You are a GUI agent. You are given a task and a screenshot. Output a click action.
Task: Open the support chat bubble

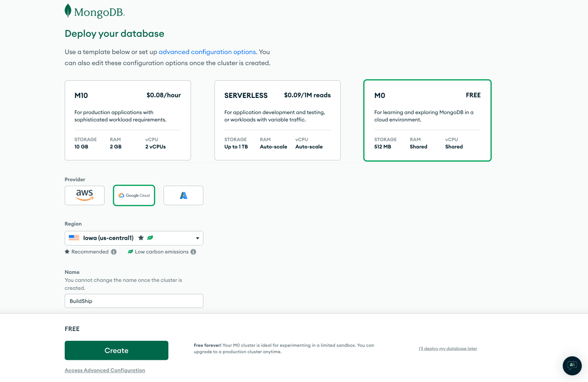pyautogui.click(x=572, y=366)
